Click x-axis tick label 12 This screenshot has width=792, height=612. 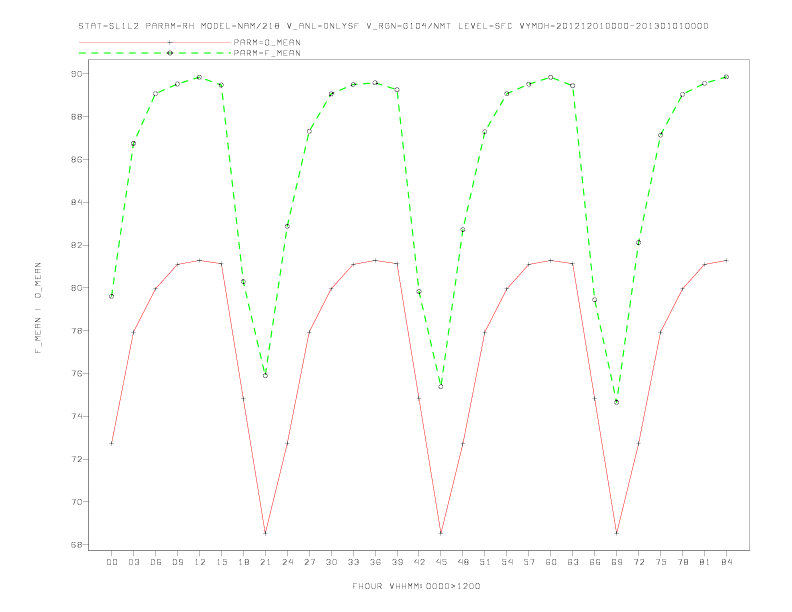200,562
